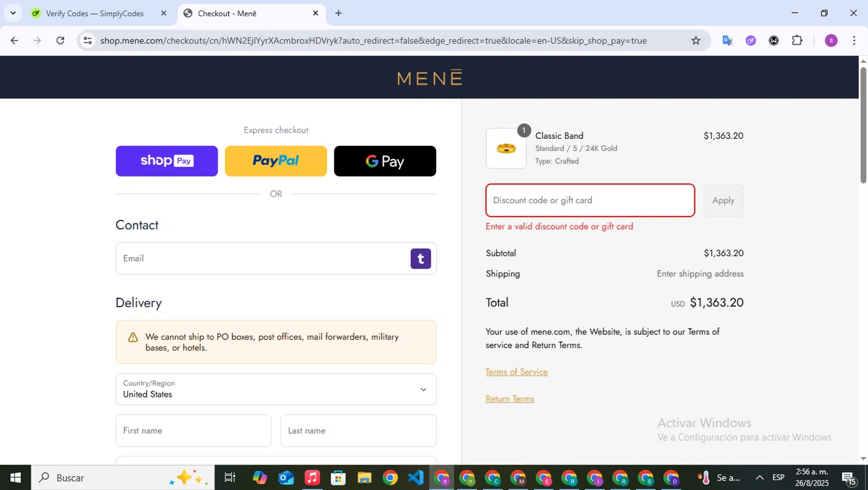Image resolution: width=868 pixels, height=490 pixels.
Task: Go back to previous page
Action: coord(14,40)
